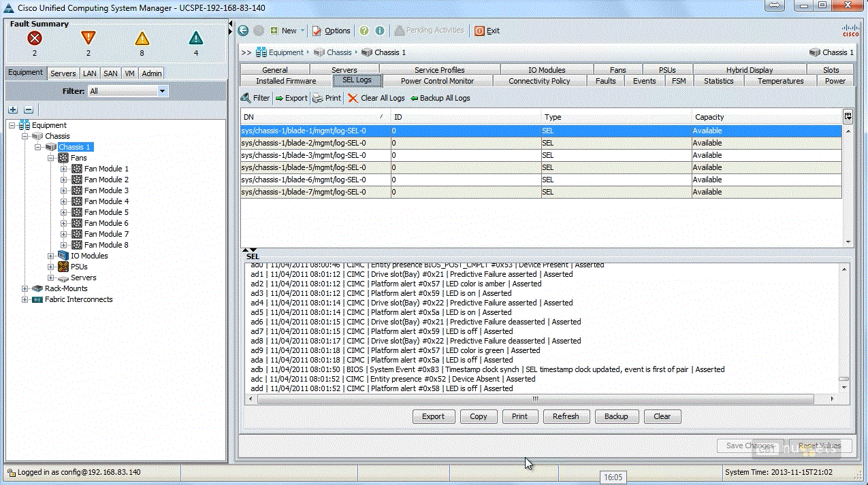This screenshot has width=868, height=485.
Task: Expand the IO Modules node
Action: [x=51, y=256]
